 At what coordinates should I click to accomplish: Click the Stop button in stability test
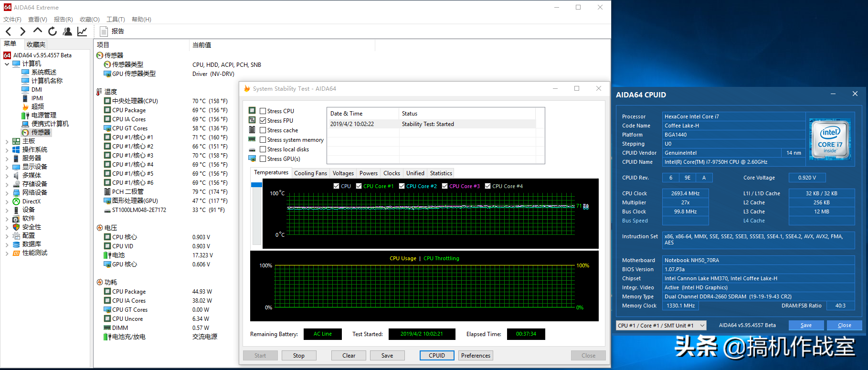(x=299, y=356)
